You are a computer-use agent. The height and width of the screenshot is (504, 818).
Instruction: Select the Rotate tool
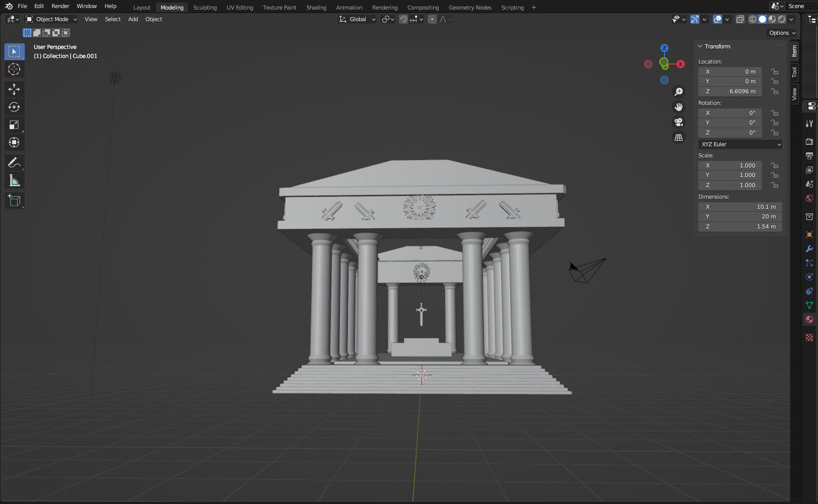point(14,107)
